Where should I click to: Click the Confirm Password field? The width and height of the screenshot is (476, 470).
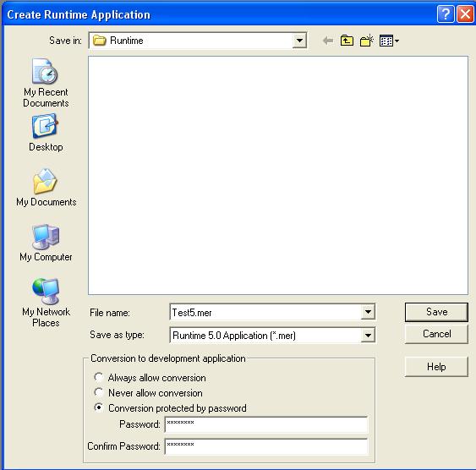click(266, 446)
